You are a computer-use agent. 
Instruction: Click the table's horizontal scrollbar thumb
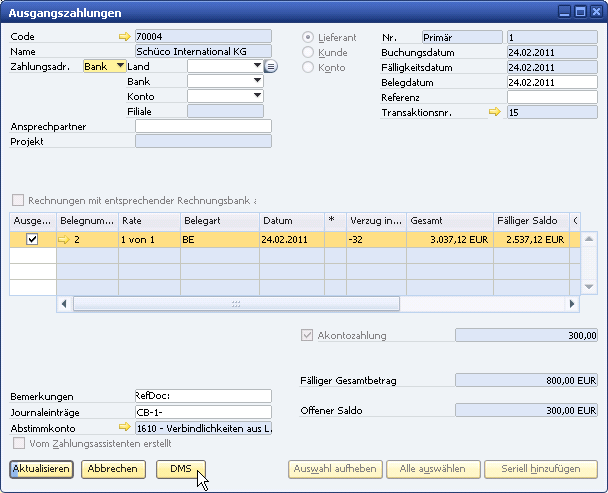[236, 303]
